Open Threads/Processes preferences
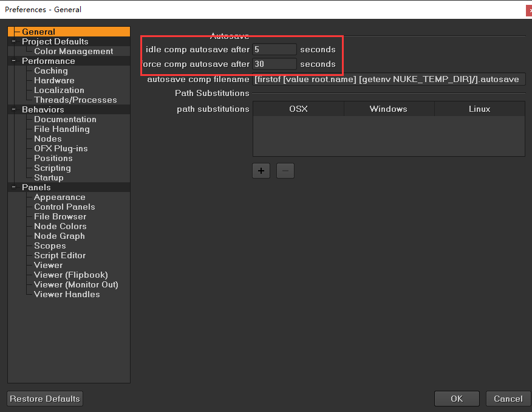The image size is (532, 412). pyautogui.click(x=75, y=100)
